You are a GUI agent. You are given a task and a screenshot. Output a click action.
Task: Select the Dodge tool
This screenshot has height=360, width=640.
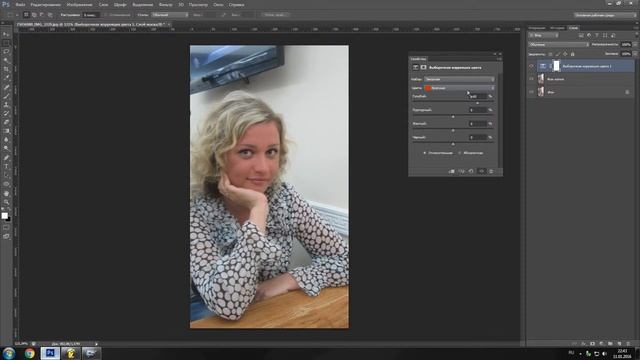point(6,149)
